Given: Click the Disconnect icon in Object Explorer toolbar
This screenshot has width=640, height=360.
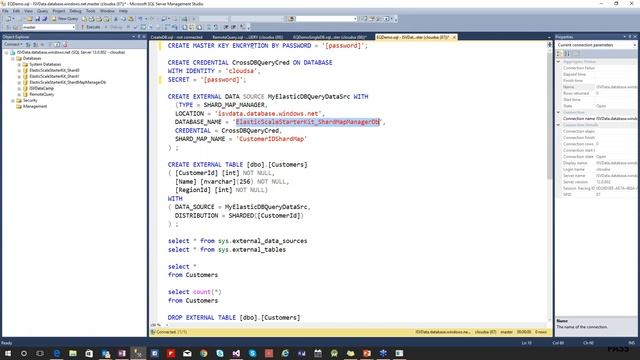Looking at the screenshot, I should (35, 44).
